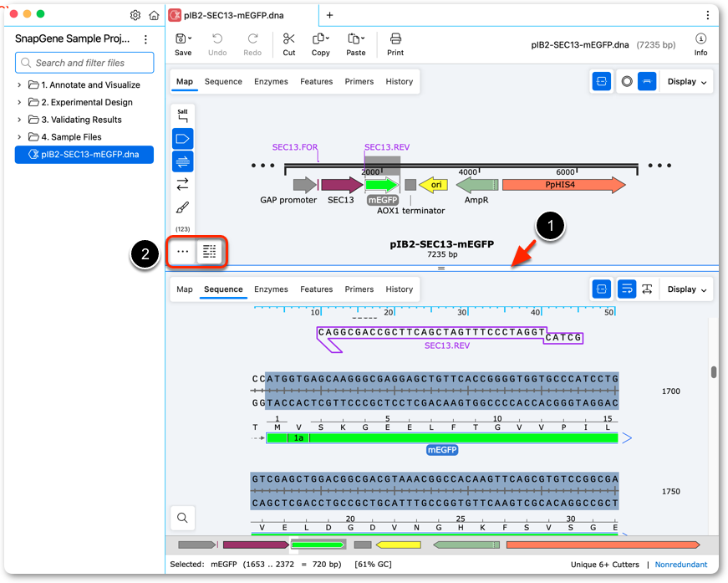The width and height of the screenshot is (728, 583).
Task: Switch upper pane to History tab
Action: 400,82
